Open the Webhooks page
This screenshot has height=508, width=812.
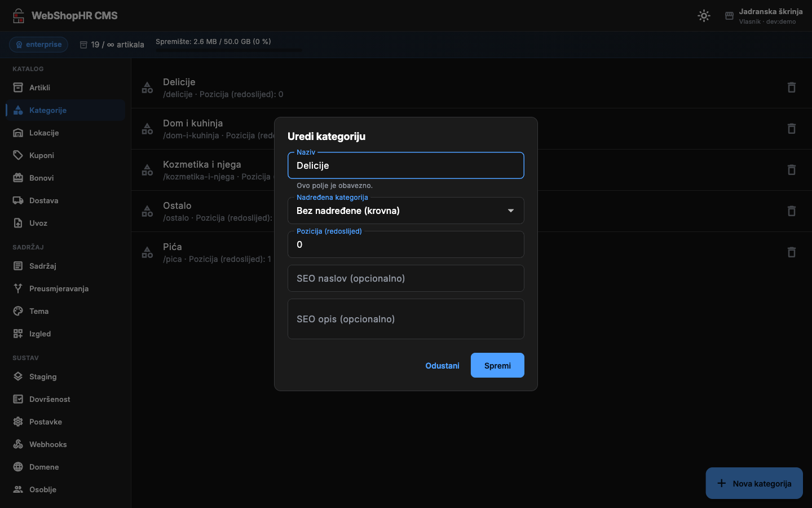click(x=65, y=444)
